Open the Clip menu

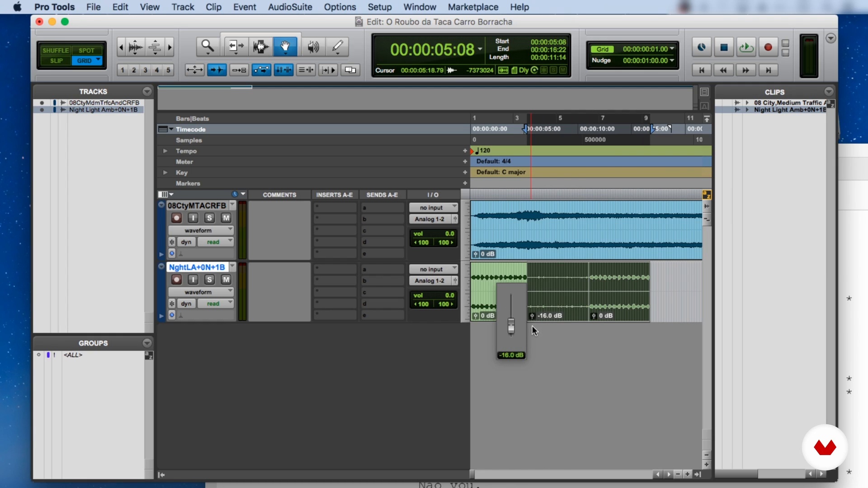(x=213, y=7)
